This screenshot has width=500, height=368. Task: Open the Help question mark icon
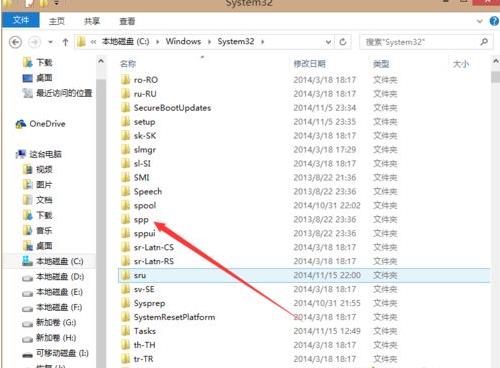(x=494, y=21)
